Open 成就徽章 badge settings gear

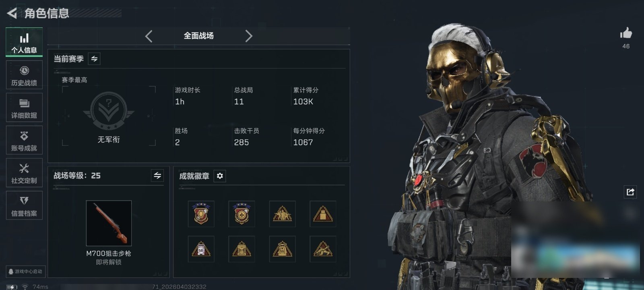(220, 176)
